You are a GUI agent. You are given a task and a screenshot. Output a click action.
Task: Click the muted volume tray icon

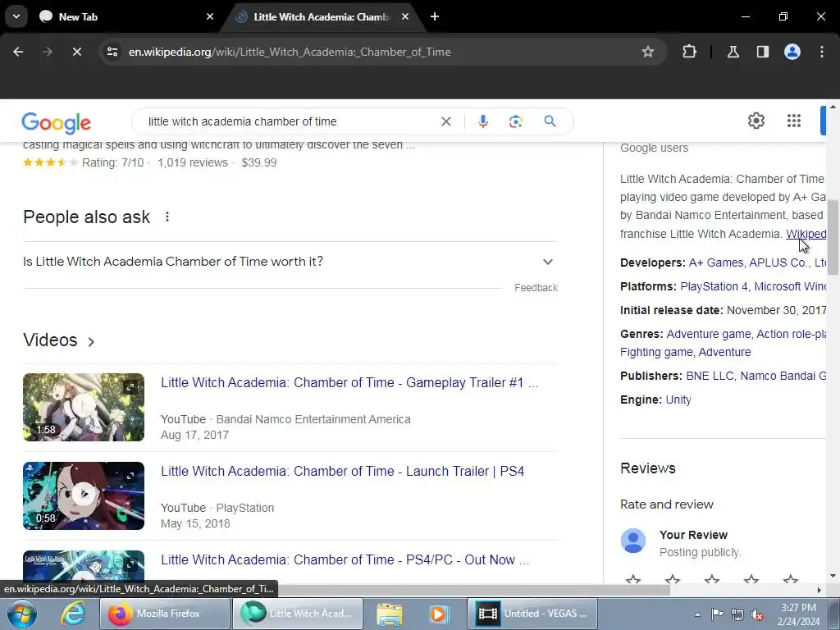pos(756,614)
